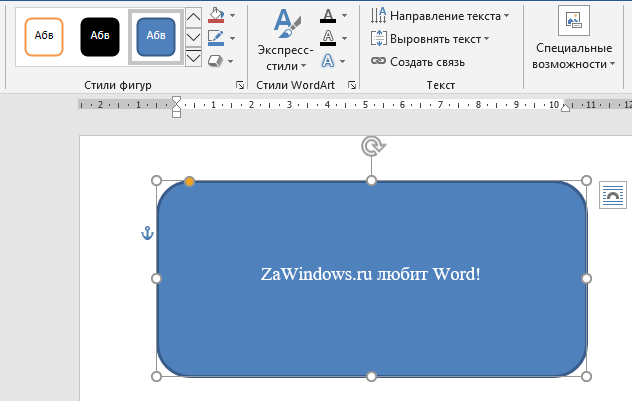Viewport: 632px width, 401px height.
Task: Click the bottom-middle sizing handle of shape
Action: (x=371, y=376)
